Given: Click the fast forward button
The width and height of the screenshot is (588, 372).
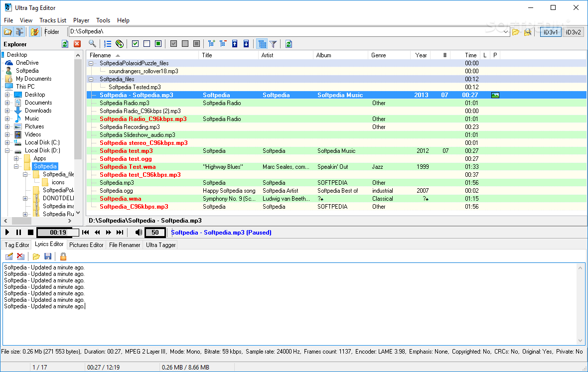Looking at the screenshot, I should coord(109,232).
